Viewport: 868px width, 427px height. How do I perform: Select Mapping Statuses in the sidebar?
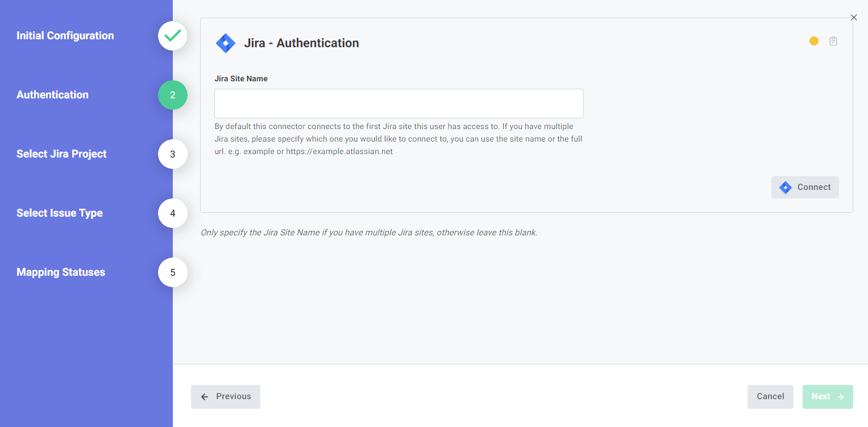[60, 272]
